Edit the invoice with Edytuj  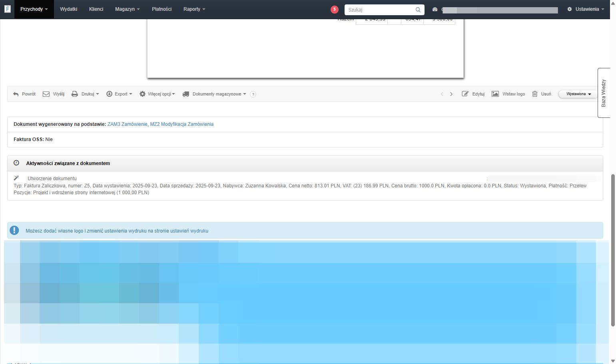pos(473,94)
